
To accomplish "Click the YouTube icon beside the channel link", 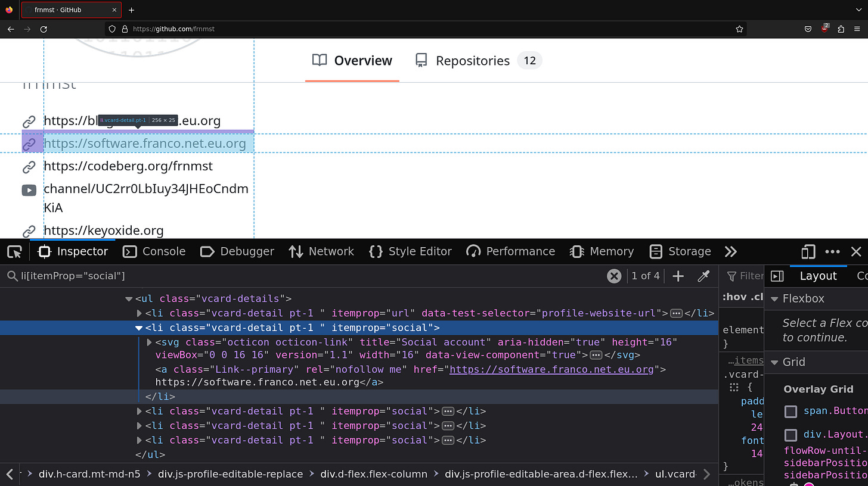I will click(x=29, y=190).
